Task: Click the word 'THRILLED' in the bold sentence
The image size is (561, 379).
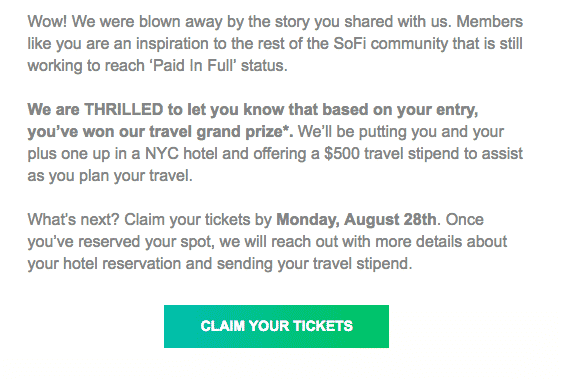Action: click(x=124, y=109)
